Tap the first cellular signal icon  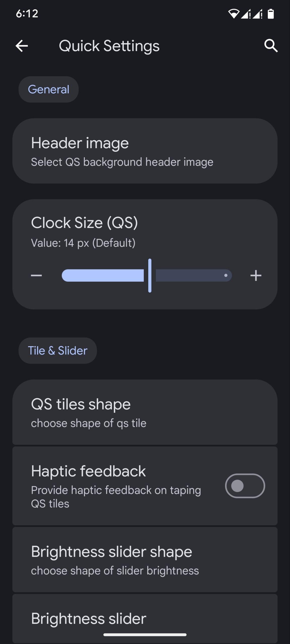click(245, 14)
